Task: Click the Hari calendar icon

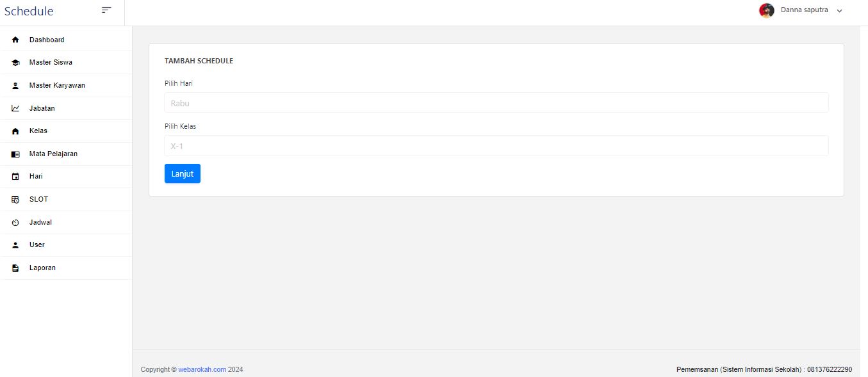Action: [15, 177]
